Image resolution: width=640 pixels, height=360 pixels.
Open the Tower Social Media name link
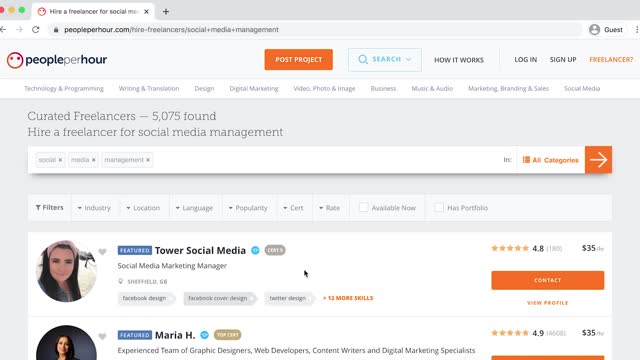point(200,251)
